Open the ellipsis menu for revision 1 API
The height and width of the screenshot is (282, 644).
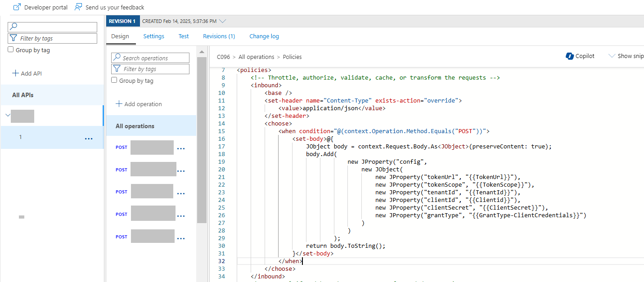pyautogui.click(x=89, y=139)
